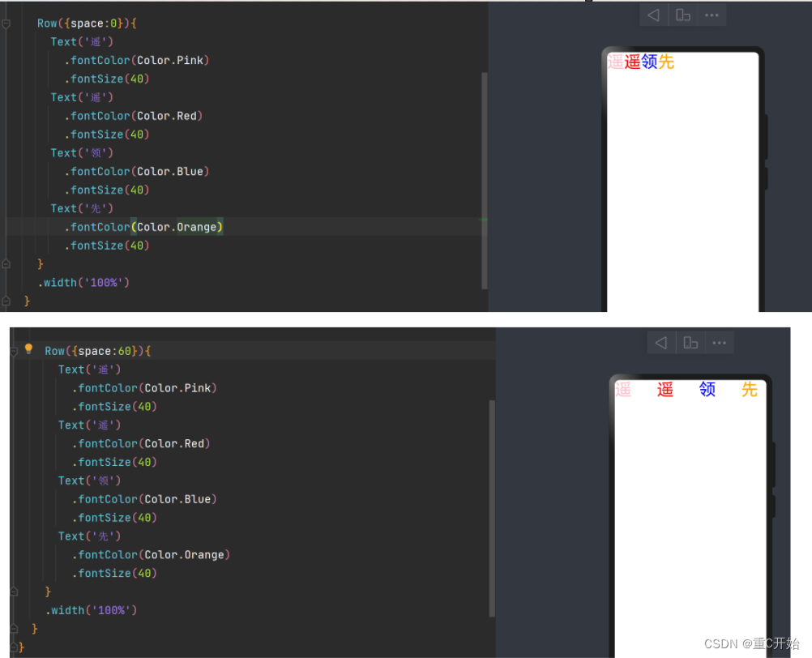Click the gutter fold marker beside Row({space:0})
The height and width of the screenshot is (658, 812).
click(x=6, y=23)
